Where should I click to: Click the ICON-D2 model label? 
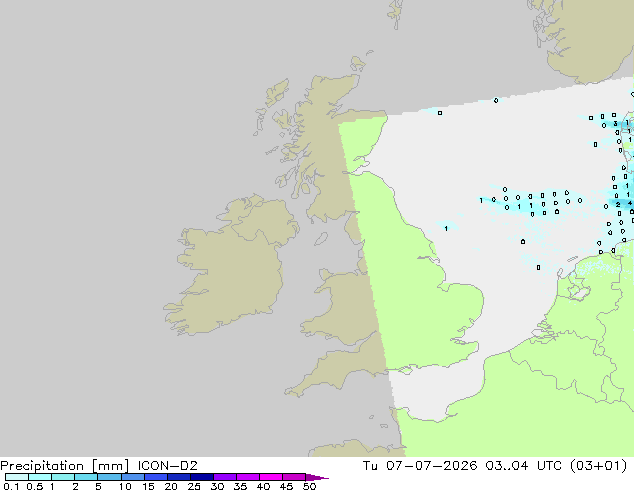click(167, 465)
